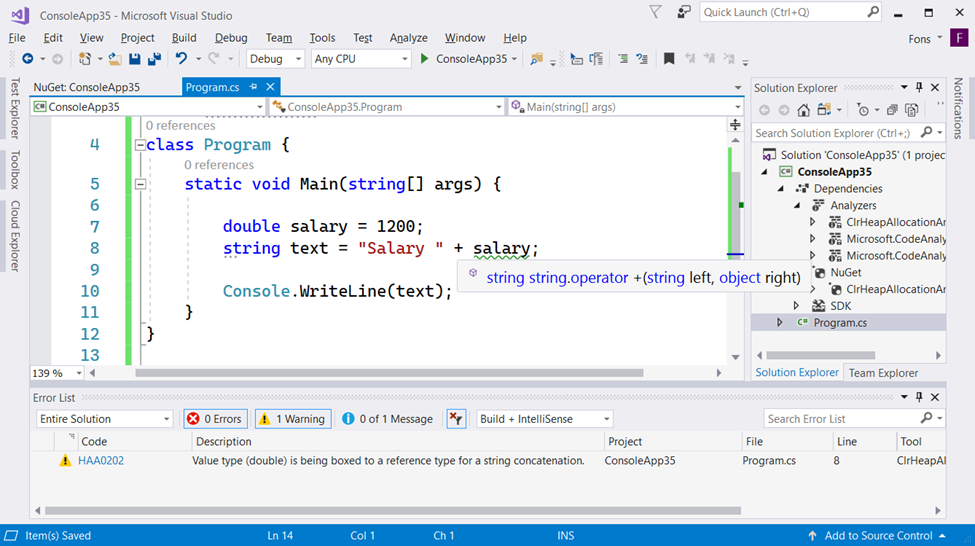Collapse the Analyzers tree node
Image resolution: width=975 pixels, height=546 pixels.
point(797,205)
